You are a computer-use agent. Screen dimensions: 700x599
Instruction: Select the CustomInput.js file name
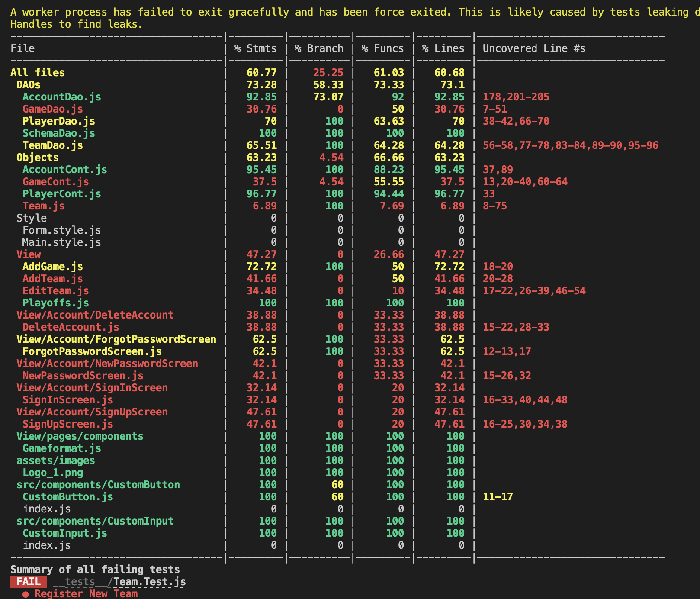[65, 533]
